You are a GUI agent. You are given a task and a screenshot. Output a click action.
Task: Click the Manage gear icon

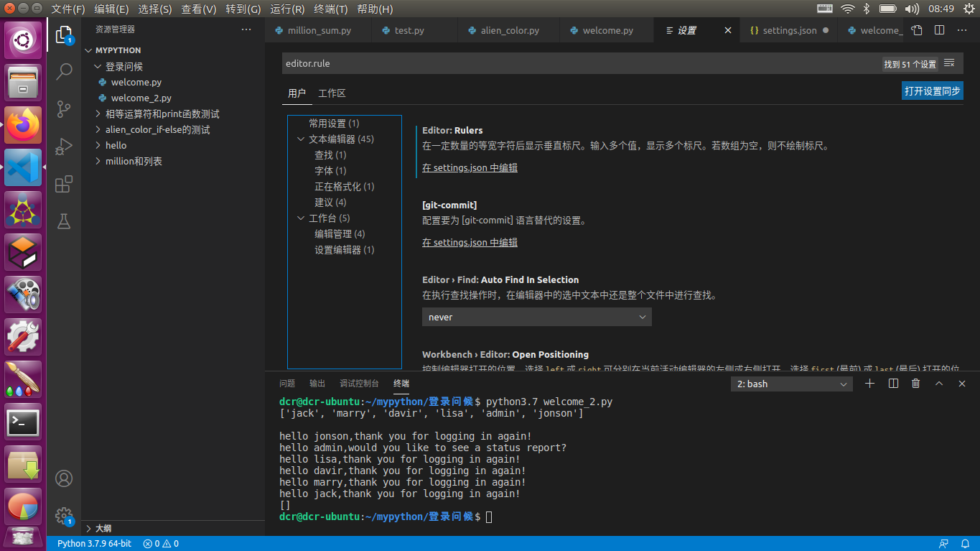click(64, 516)
